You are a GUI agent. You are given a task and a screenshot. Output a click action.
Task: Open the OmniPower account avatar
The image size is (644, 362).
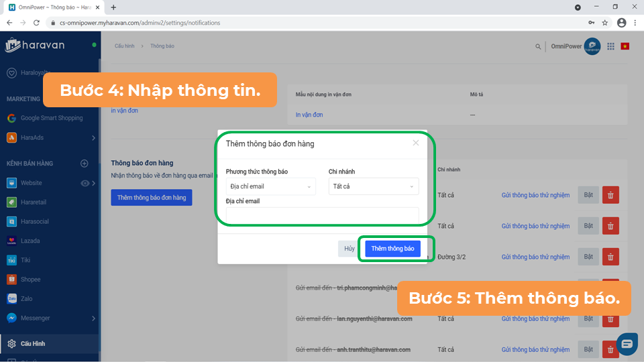pos(592,46)
